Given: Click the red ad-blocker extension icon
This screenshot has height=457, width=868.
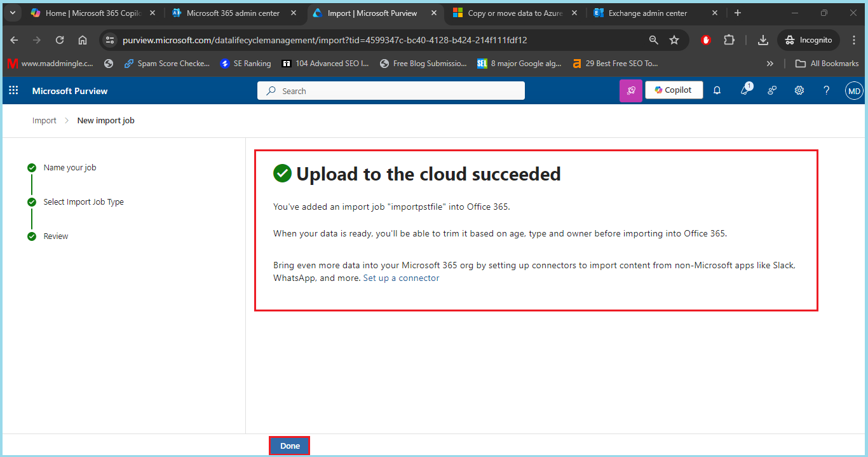Looking at the screenshot, I should coord(706,40).
